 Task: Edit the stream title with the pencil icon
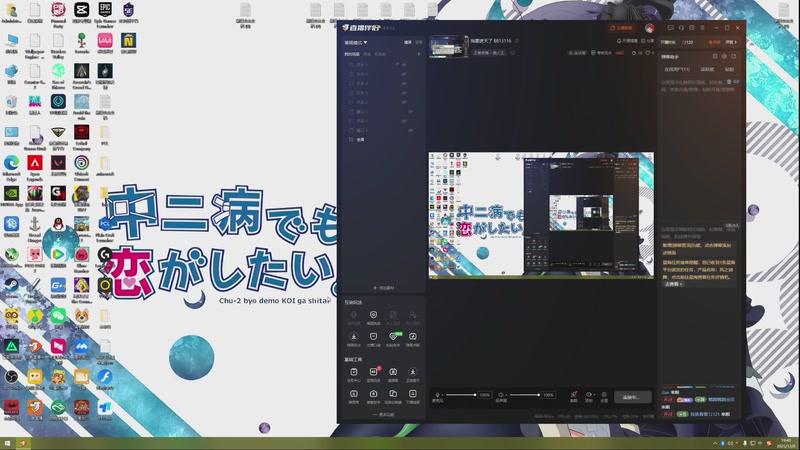coord(517,41)
